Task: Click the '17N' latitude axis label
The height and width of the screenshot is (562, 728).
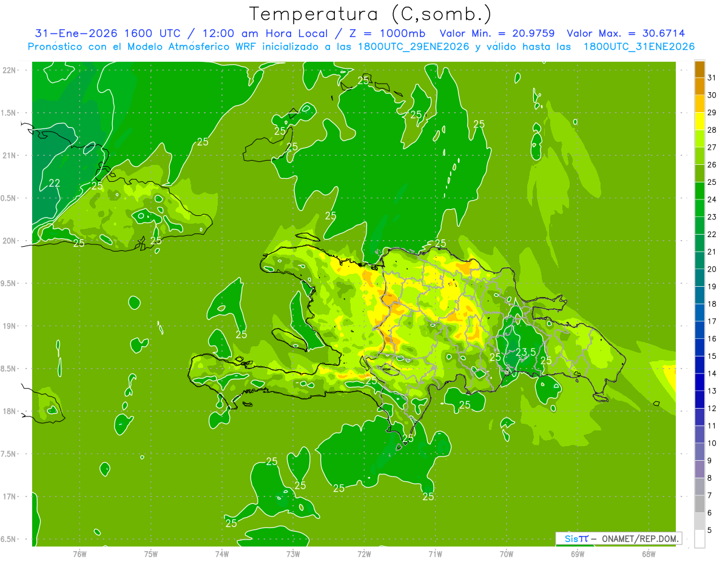Action: (x=10, y=497)
